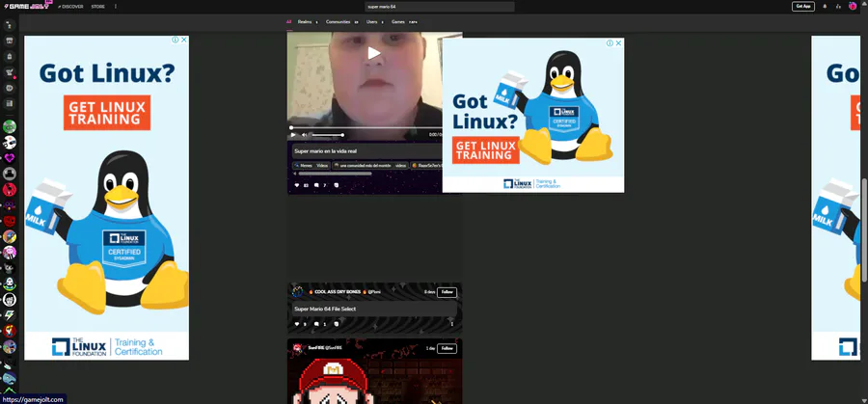Open the friends icon in the top bar

coord(839,7)
